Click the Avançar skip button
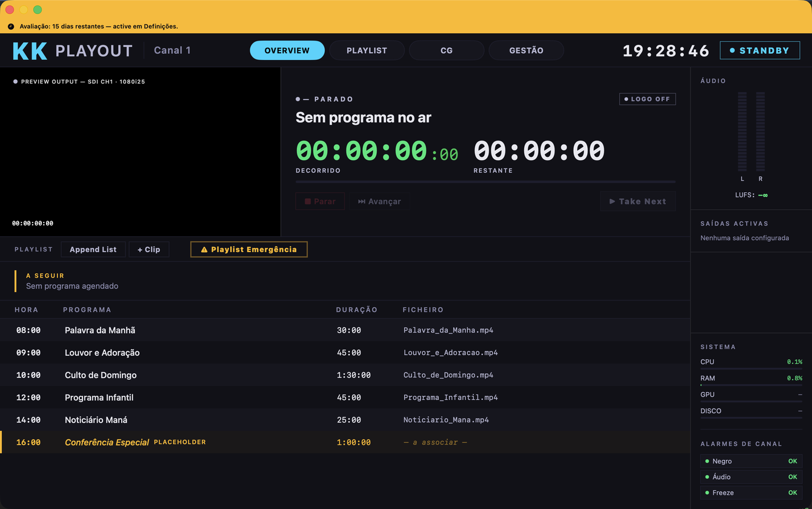Screen dimensions: 812x509 point(379,201)
